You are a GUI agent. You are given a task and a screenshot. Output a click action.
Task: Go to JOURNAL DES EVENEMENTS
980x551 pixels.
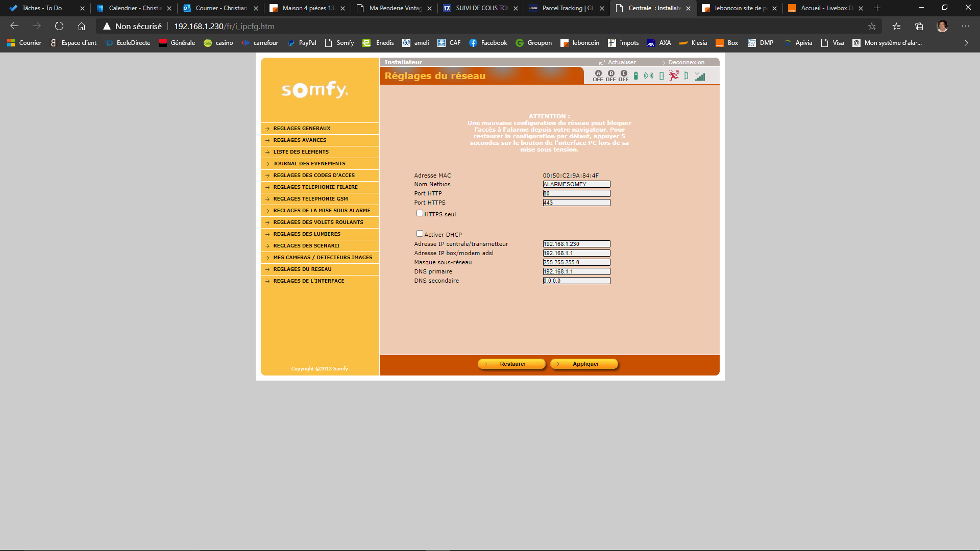(309, 164)
